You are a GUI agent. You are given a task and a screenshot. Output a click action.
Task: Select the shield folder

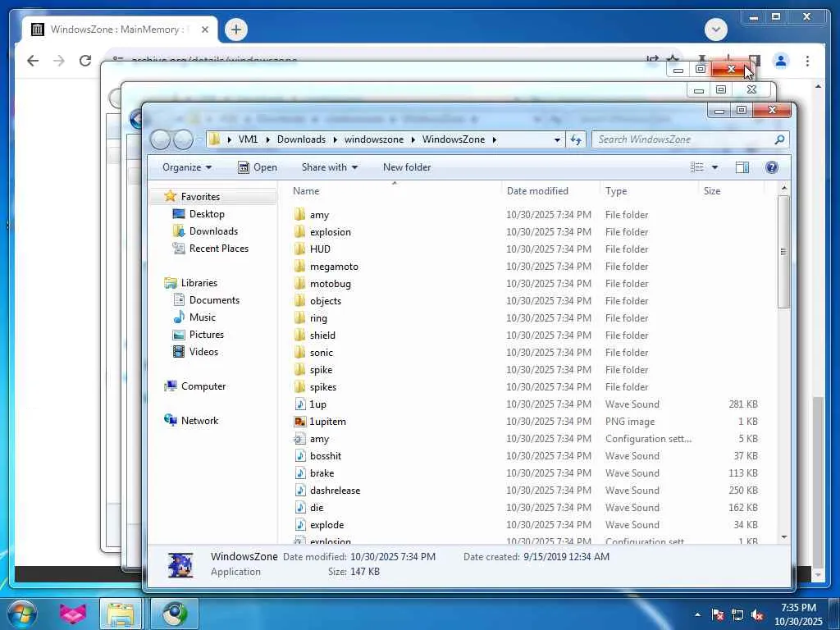pyautogui.click(x=322, y=335)
